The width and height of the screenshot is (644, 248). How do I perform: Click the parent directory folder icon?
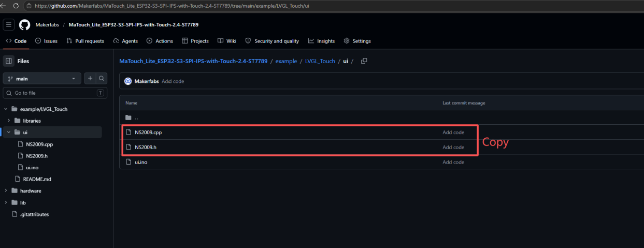click(128, 118)
